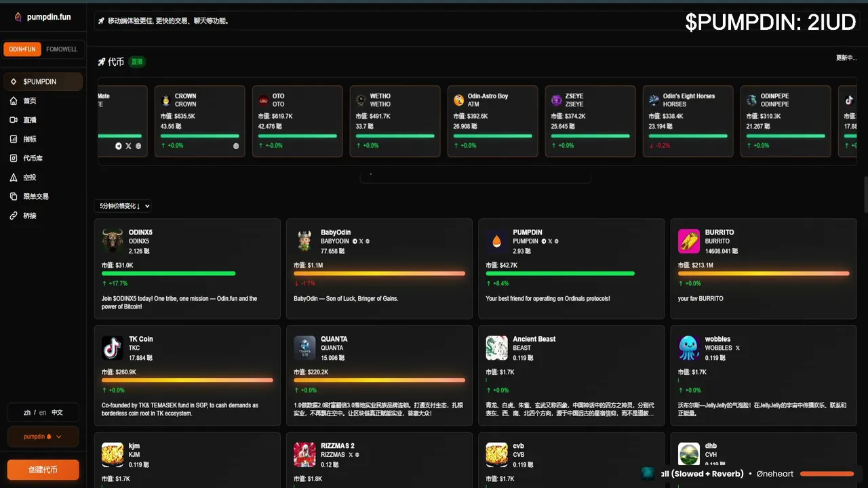Switch to the FOMOWELL tab
The image size is (868, 488).
pos(62,49)
